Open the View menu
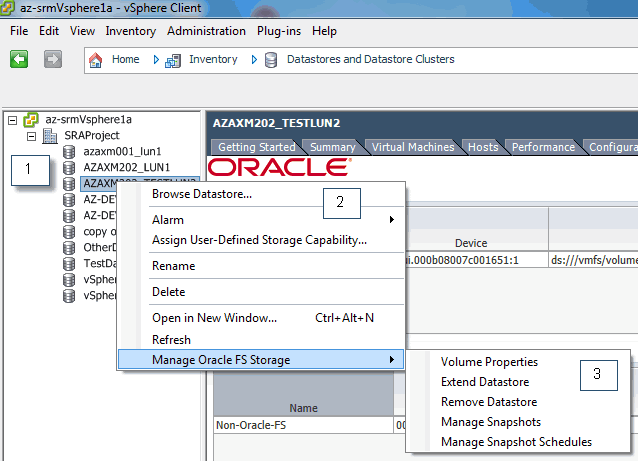 pos(82,31)
